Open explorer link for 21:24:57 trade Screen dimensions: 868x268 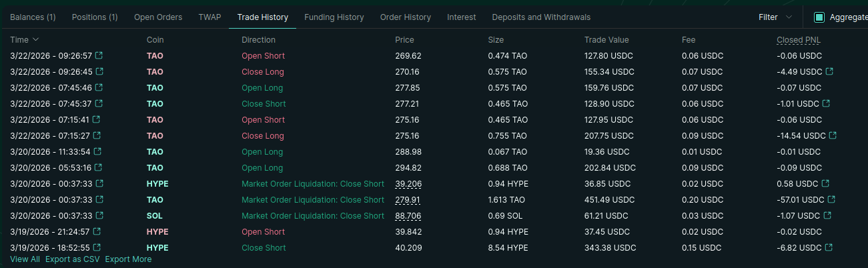click(x=97, y=231)
